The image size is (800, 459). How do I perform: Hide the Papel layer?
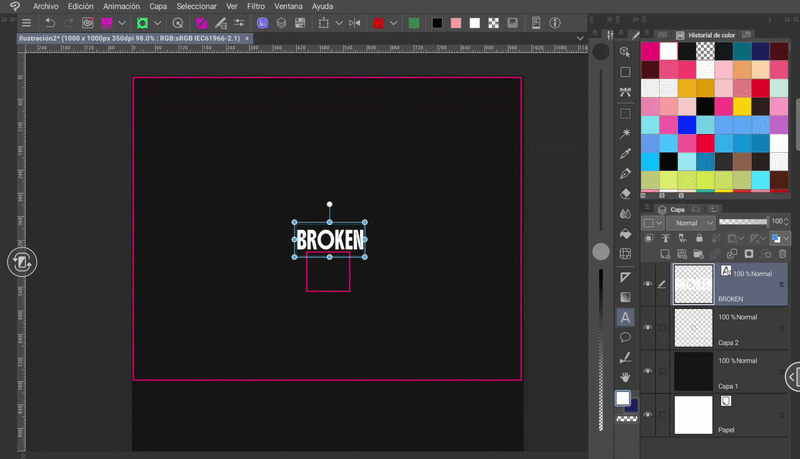(647, 414)
